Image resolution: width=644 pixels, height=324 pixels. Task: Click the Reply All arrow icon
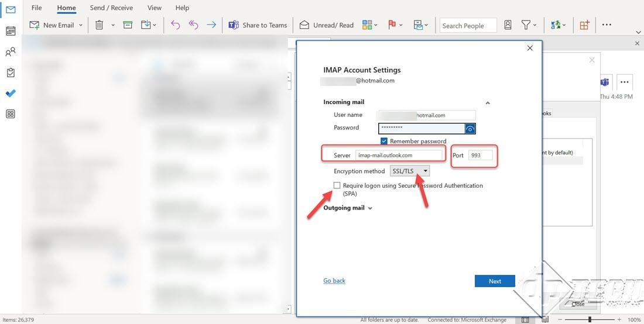[194, 25]
